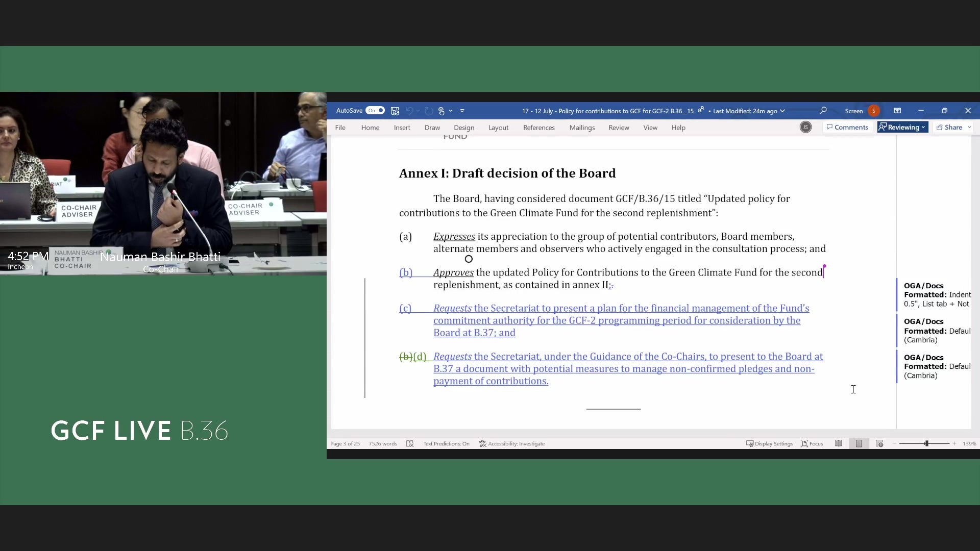Click Page 3 of 25 status
Viewport: 980px width, 551px height.
(345, 444)
